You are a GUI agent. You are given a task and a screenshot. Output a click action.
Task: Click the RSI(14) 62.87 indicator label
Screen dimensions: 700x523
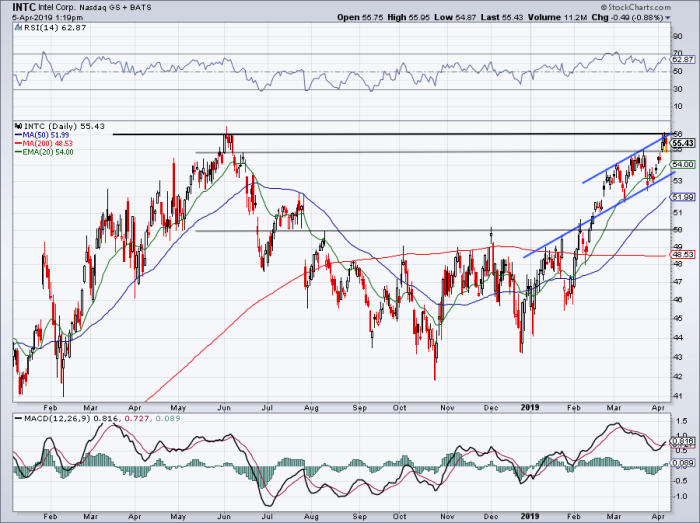[54, 27]
